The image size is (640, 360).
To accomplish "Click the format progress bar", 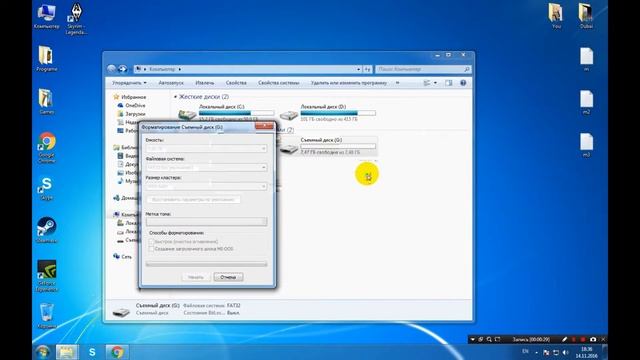I will (x=207, y=264).
